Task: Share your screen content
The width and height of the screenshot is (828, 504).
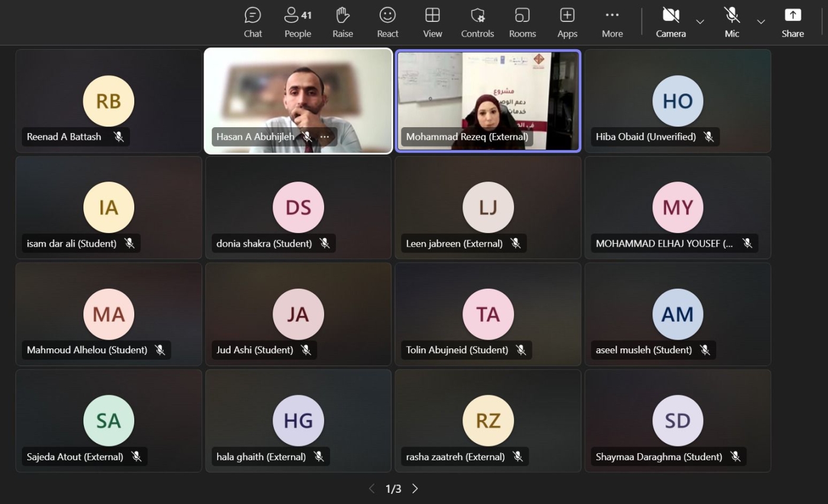Action: (793, 22)
